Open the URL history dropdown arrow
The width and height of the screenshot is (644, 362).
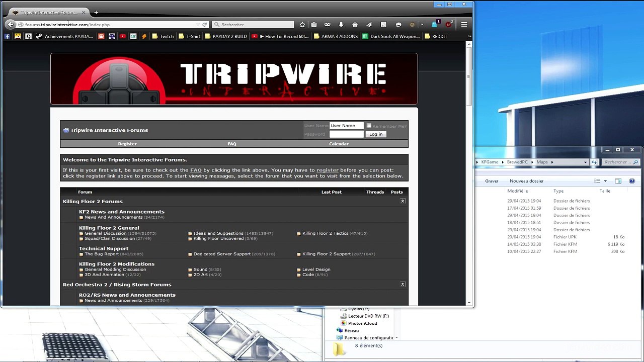198,24
